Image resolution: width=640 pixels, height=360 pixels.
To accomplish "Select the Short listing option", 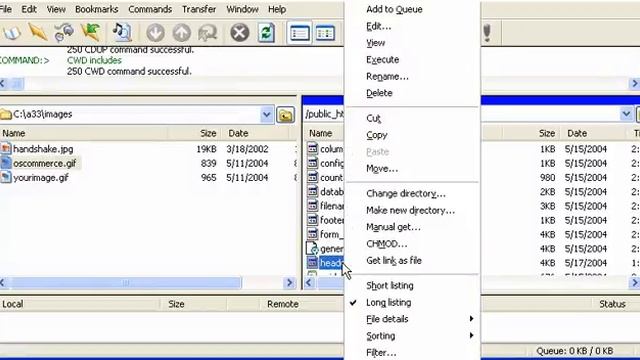I will click(x=389, y=285).
